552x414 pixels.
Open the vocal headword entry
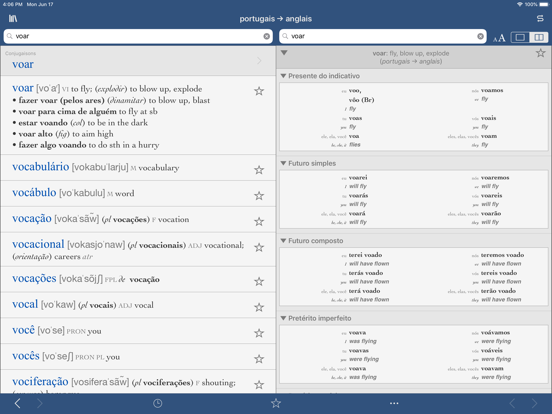click(25, 304)
